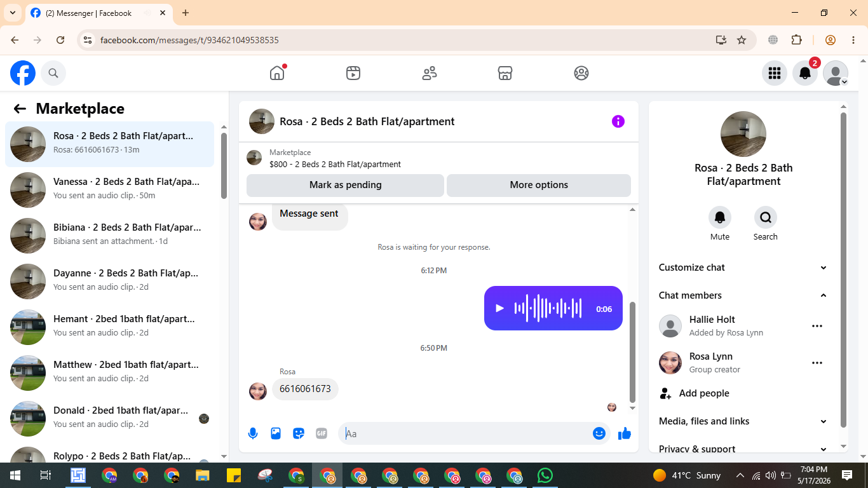Viewport: 868px width, 488px height.
Task: Open the Donald 2bed 1bath conversation
Action: 110,419
